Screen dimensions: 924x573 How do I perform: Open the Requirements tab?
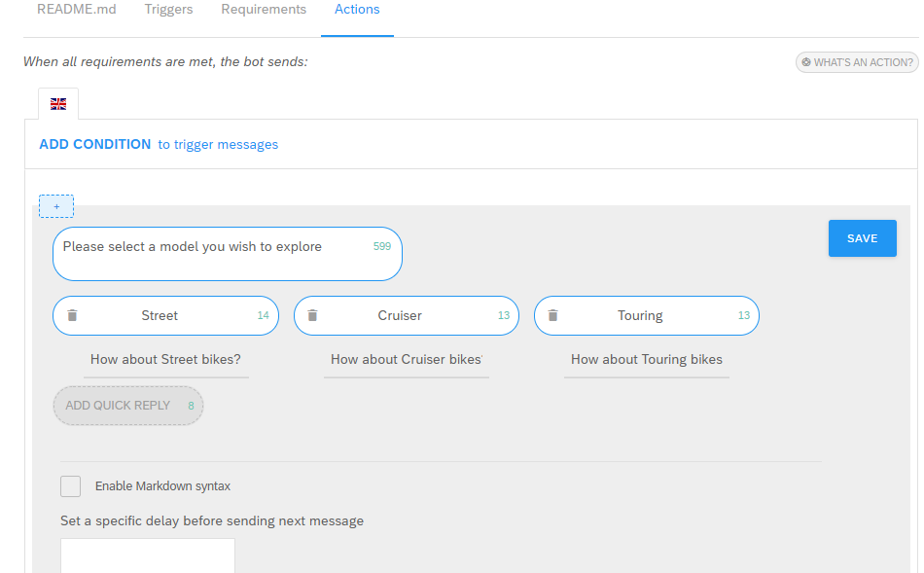coord(264,10)
